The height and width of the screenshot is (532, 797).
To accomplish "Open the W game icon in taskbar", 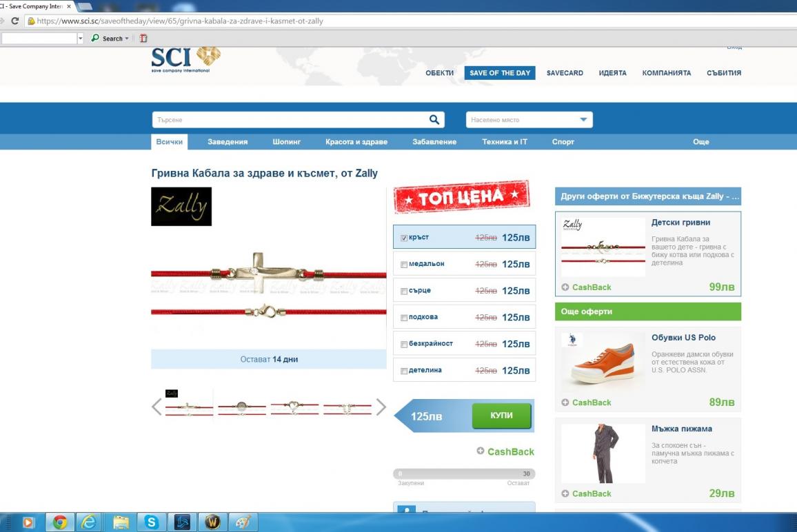I will coord(212,522).
